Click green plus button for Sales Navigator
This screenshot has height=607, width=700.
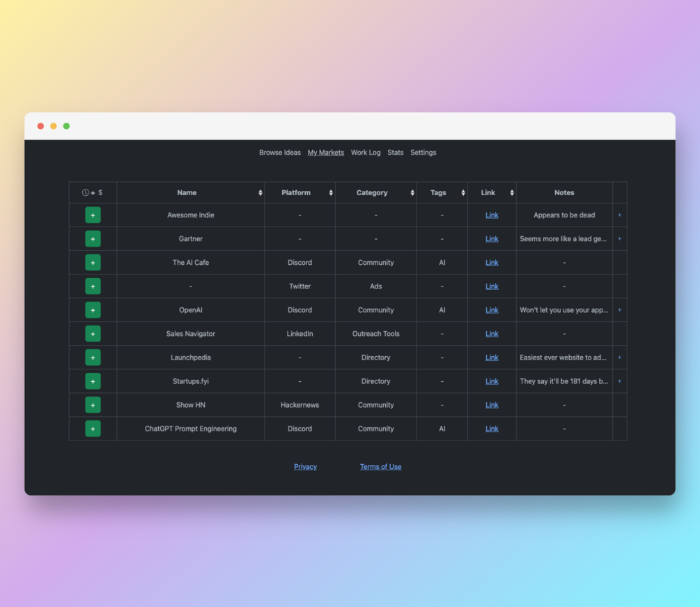pyautogui.click(x=93, y=334)
